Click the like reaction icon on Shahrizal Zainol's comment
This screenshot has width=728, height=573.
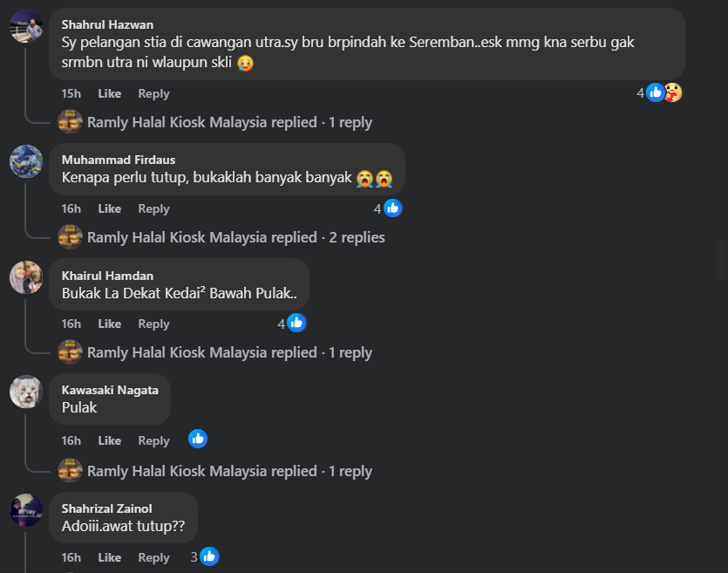[x=209, y=556]
